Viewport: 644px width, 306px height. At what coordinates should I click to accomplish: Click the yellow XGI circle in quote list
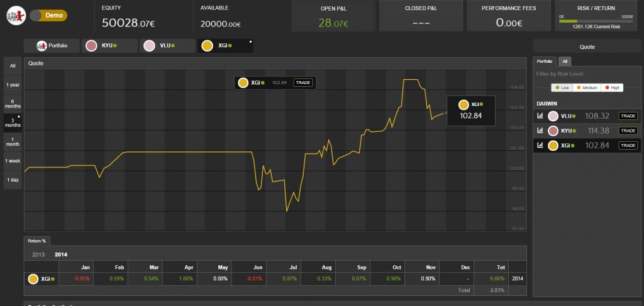click(x=553, y=146)
